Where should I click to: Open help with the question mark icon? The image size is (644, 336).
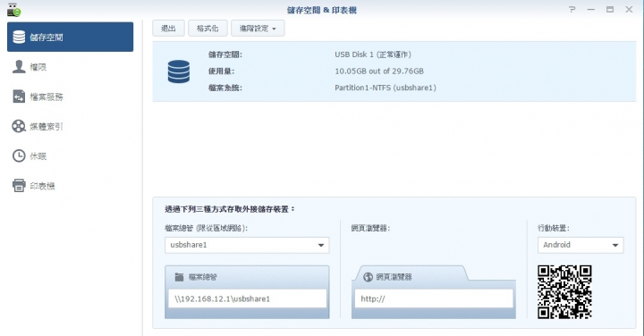coord(572,9)
